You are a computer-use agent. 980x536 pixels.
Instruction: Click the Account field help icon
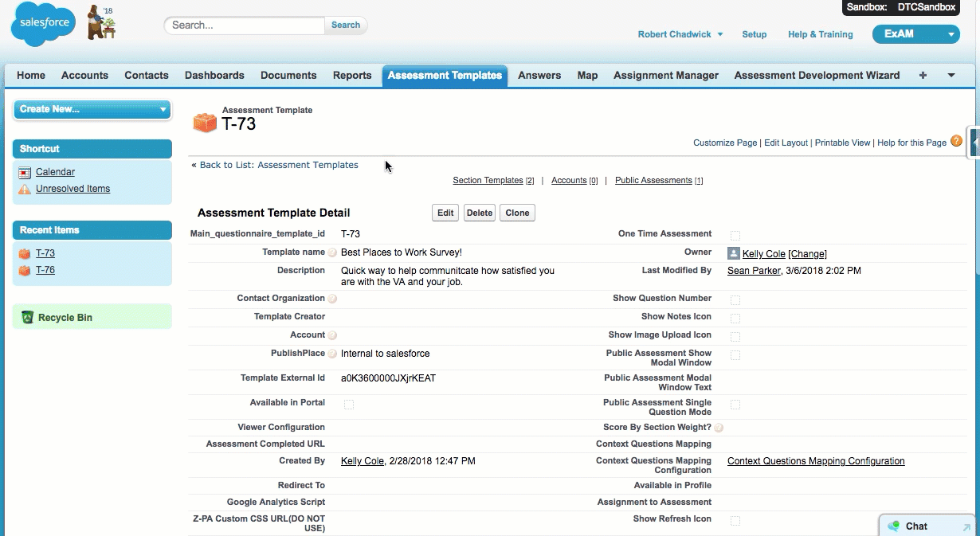pyautogui.click(x=332, y=335)
